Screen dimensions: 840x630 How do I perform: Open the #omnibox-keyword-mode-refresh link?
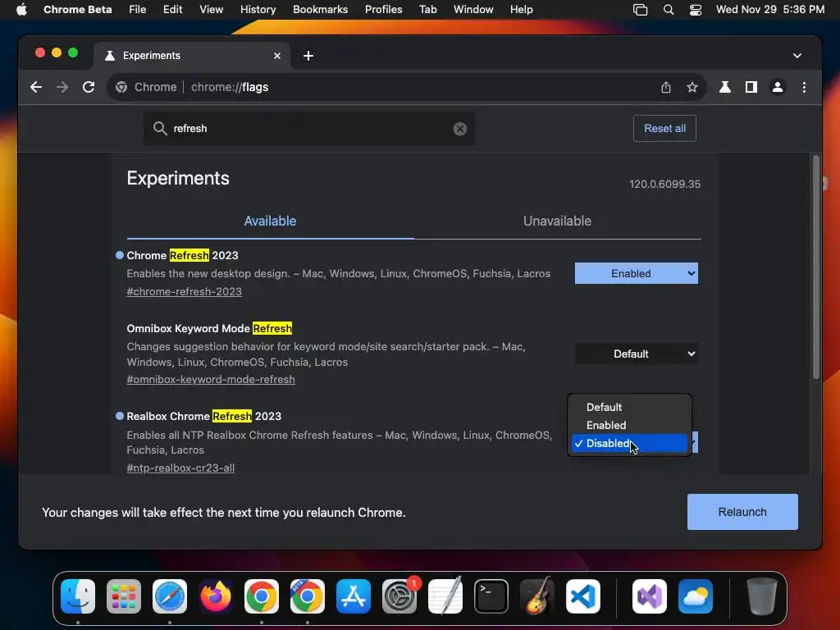[211, 379]
